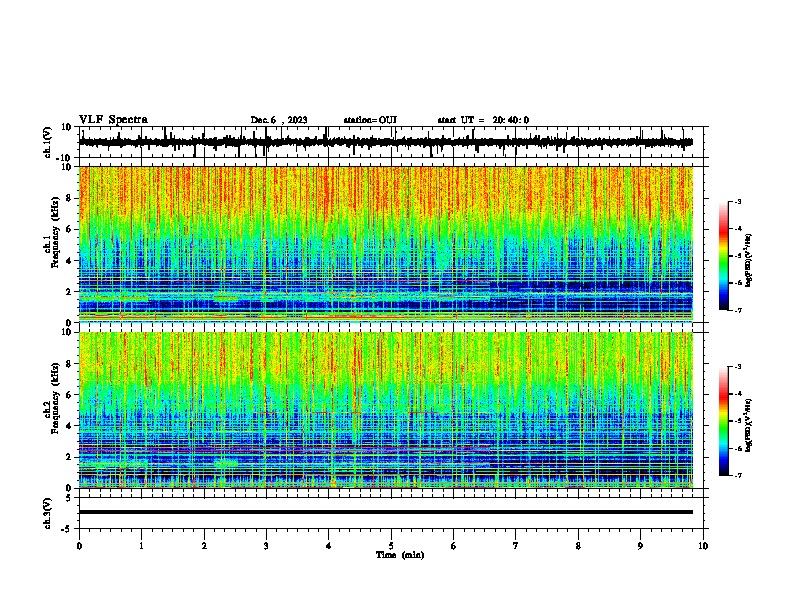Click the "5" tick on the ch.3(V) axis
The image size is (792, 612).
[x=70, y=497]
